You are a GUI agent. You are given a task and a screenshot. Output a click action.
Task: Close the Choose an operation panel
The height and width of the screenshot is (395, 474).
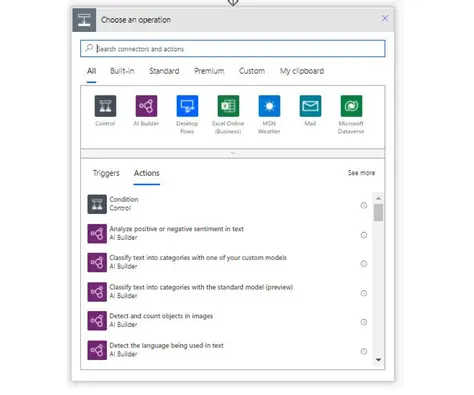tap(385, 18)
